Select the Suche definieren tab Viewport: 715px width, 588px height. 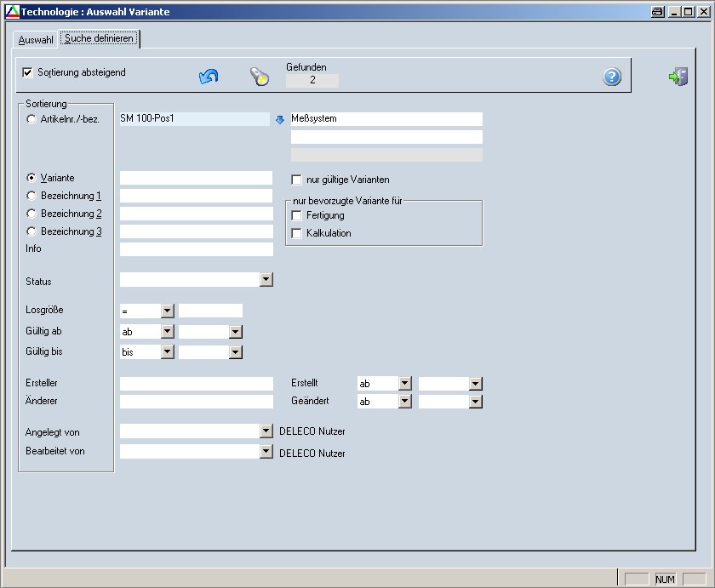pyautogui.click(x=100, y=39)
